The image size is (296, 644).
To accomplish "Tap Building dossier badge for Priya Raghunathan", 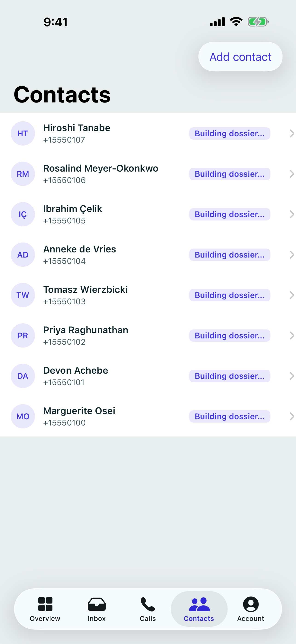I will pyautogui.click(x=230, y=336).
